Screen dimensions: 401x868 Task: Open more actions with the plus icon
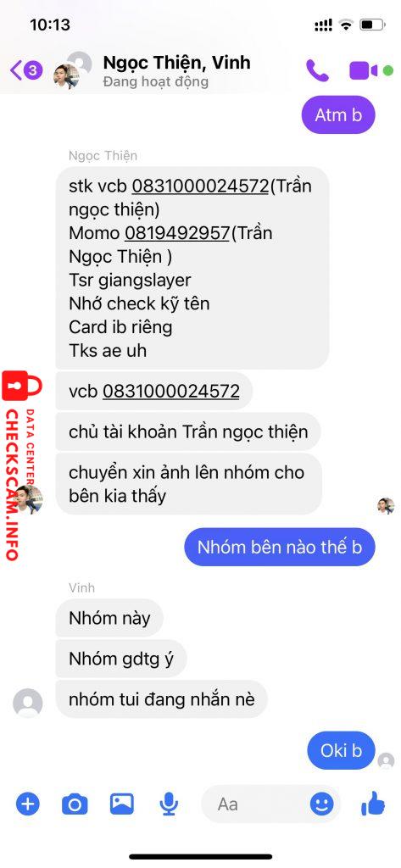[x=28, y=804]
